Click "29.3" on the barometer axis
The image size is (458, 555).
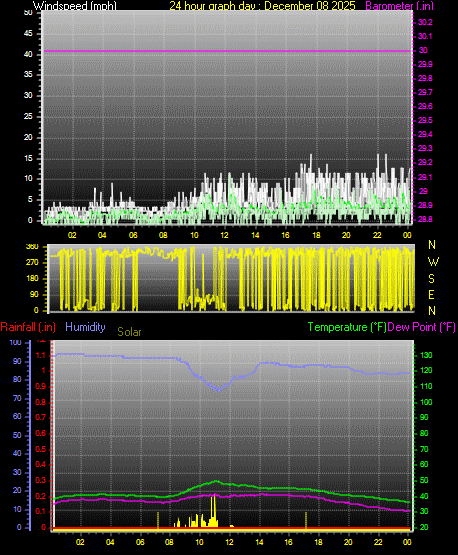[425, 148]
